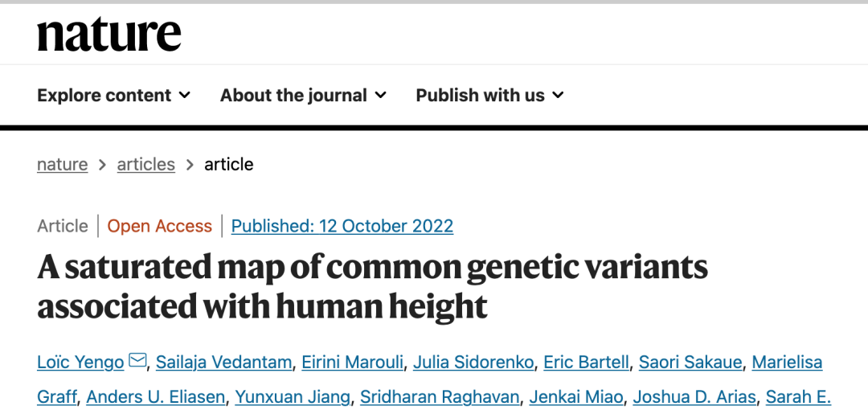
Task: Click the email envelope icon beside Loïc Yengo
Action: (x=137, y=361)
